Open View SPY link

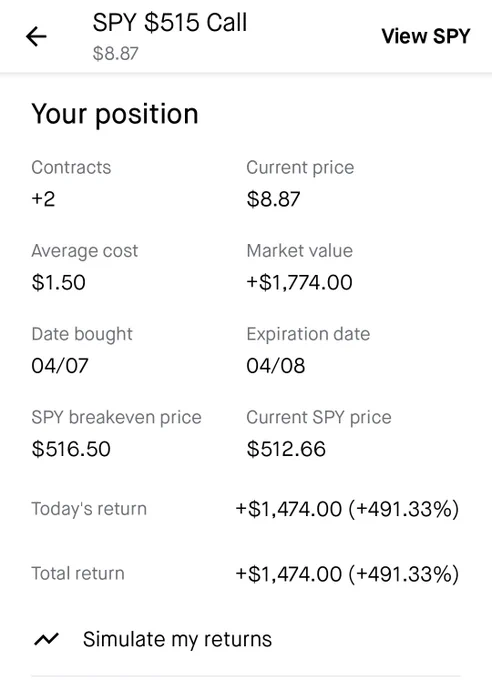pyautogui.click(x=425, y=36)
